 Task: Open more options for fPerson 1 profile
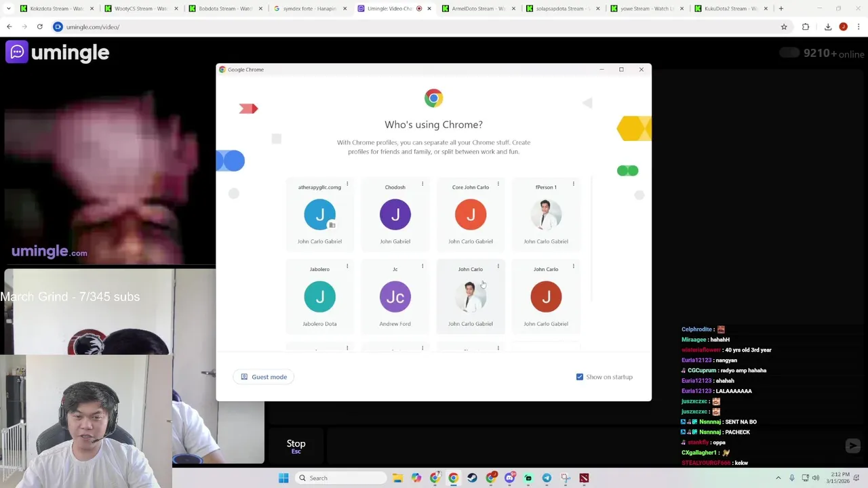(x=573, y=184)
